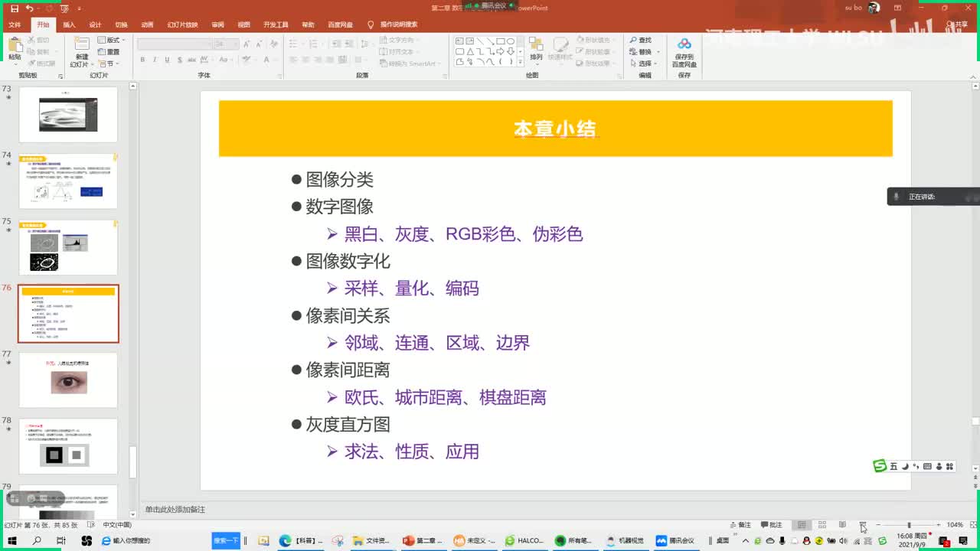Click the 共享 share button
The height and width of the screenshot is (551, 980).
956,24
